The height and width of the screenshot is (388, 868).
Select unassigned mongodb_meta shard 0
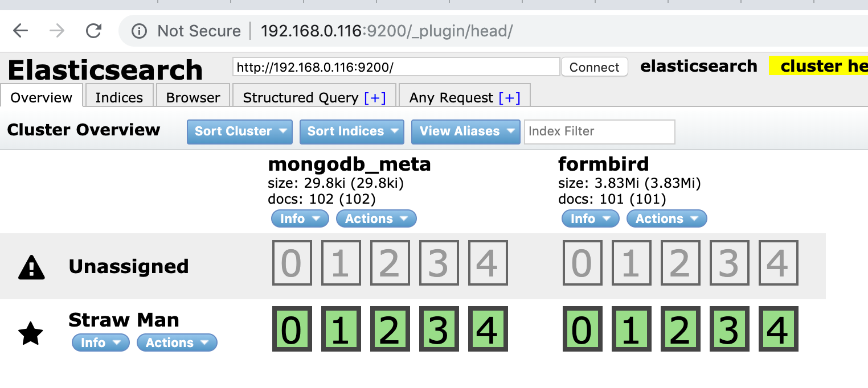pyautogui.click(x=291, y=263)
